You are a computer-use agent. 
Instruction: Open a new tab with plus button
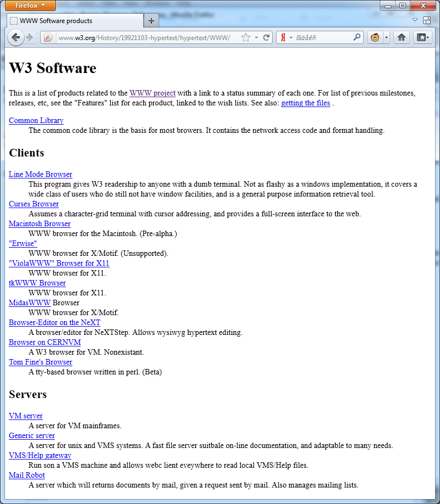[x=151, y=21]
